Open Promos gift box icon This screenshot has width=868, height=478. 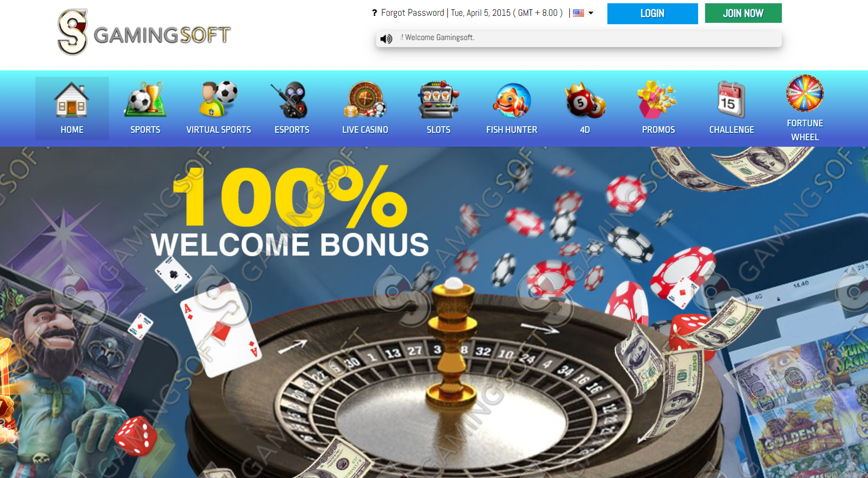click(x=657, y=99)
